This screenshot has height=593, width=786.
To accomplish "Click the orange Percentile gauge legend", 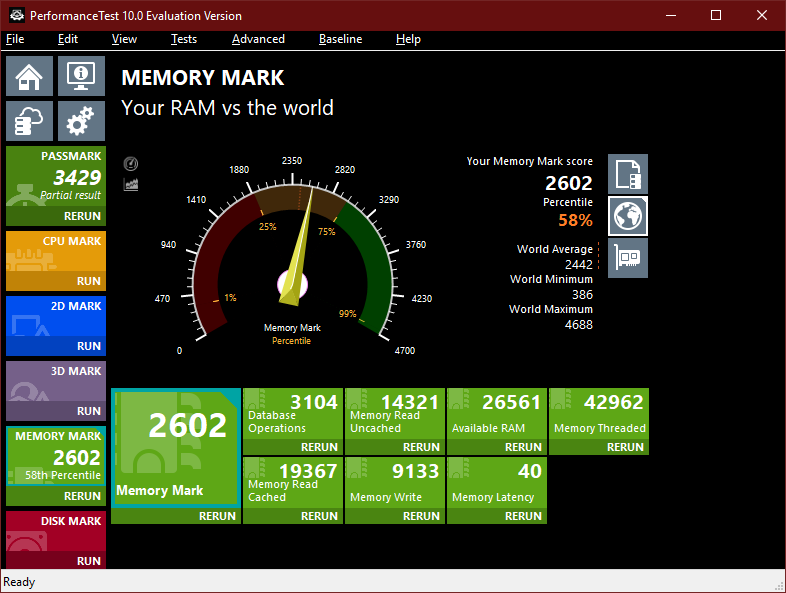I will tap(291, 341).
